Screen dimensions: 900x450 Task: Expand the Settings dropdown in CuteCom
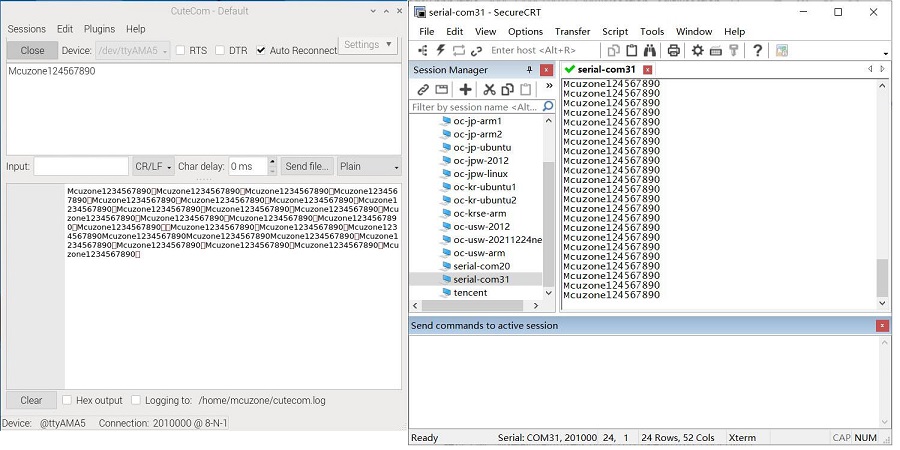(368, 45)
